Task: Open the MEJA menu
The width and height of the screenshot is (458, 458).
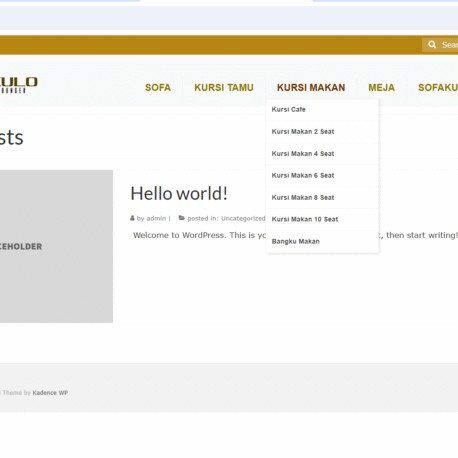Action: pos(382,88)
